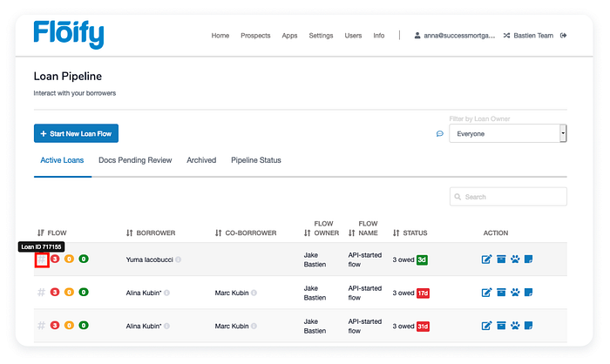This screenshot has width=610, height=364.
Task: Click the logout icon in the top bar
Action: point(563,36)
